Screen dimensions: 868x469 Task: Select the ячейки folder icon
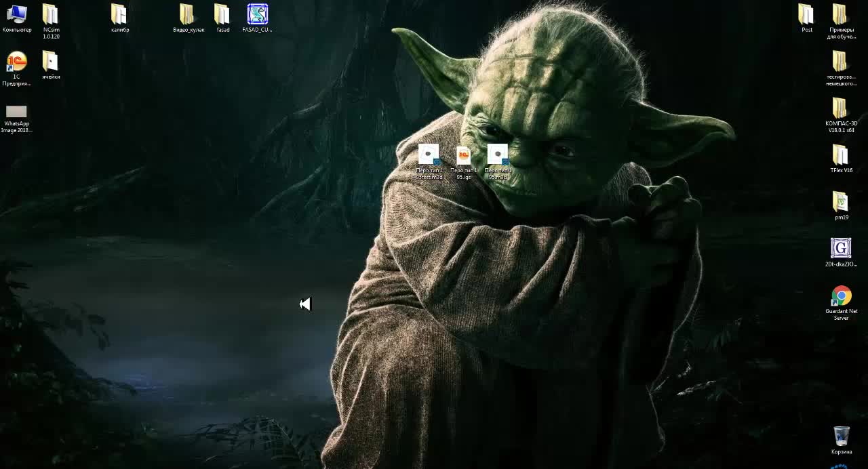(51, 66)
